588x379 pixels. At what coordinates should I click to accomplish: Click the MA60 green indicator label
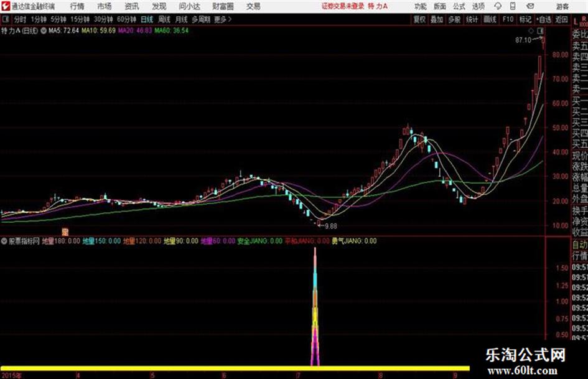[171, 30]
